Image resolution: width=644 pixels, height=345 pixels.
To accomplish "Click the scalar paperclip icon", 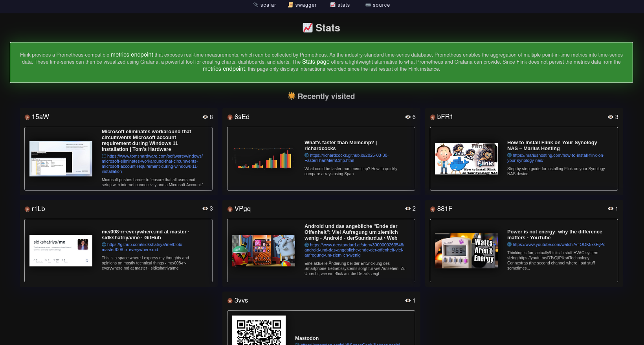I will click(256, 5).
